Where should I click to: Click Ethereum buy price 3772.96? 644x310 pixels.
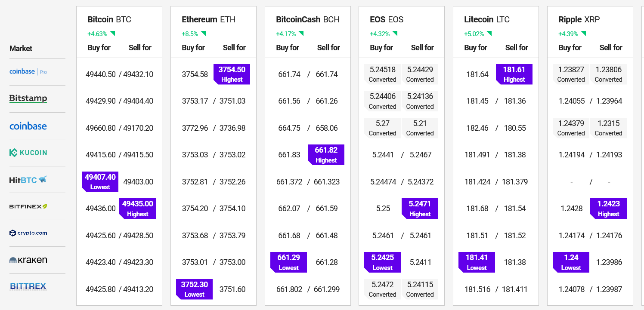pyautogui.click(x=195, y=128)
